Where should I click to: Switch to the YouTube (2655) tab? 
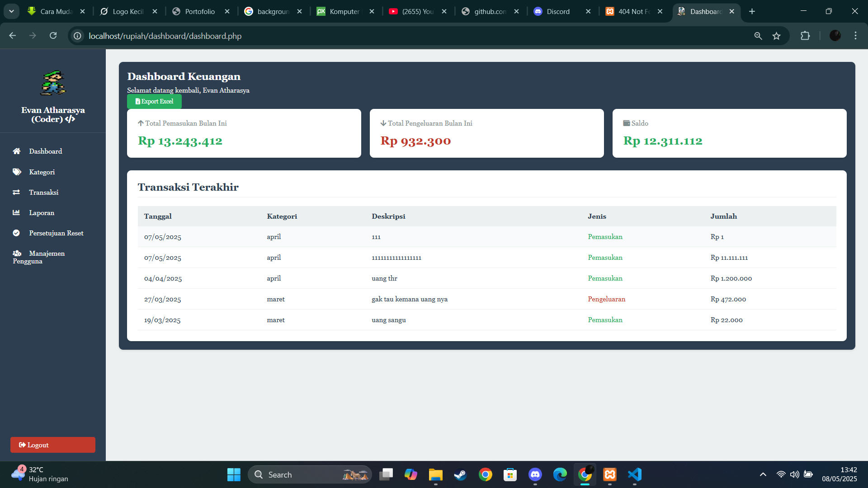pos(417,11)
